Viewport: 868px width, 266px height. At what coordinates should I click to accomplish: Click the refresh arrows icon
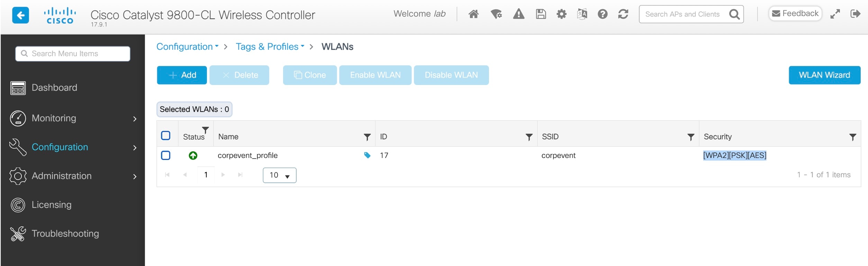point(623,14)
